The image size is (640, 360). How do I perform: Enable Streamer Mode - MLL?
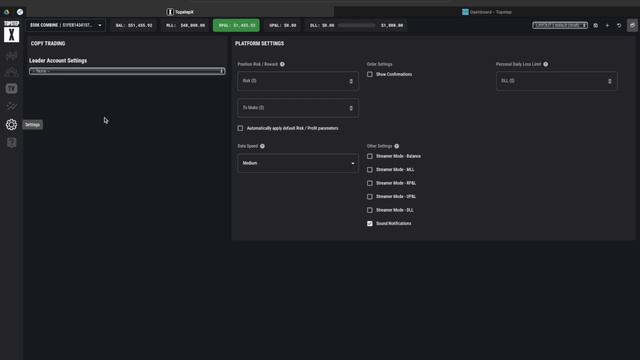pos(370,170)
